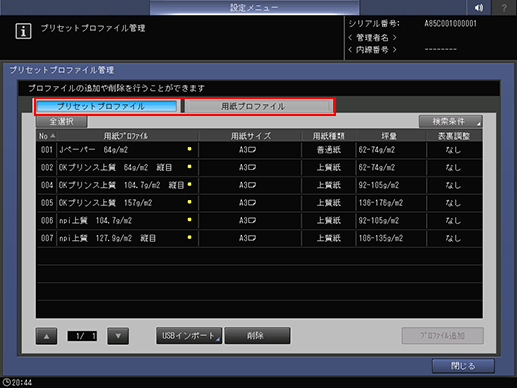Click the 全選択 button

62,121
